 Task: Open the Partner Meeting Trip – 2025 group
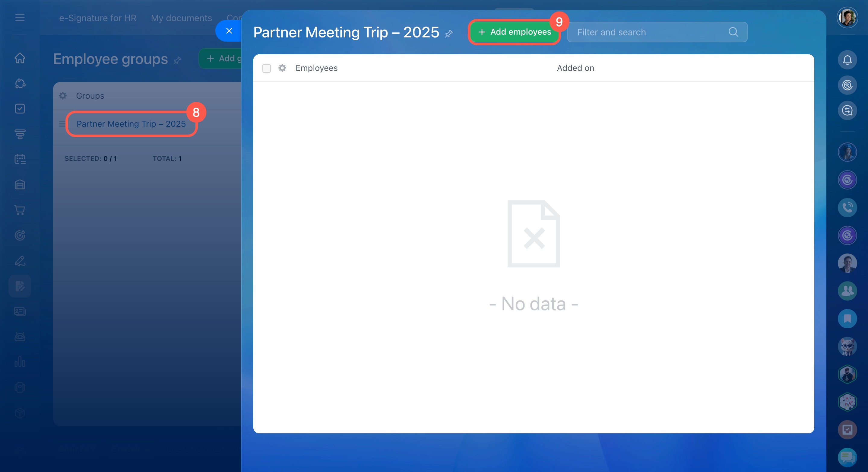[x=131, y=124]
